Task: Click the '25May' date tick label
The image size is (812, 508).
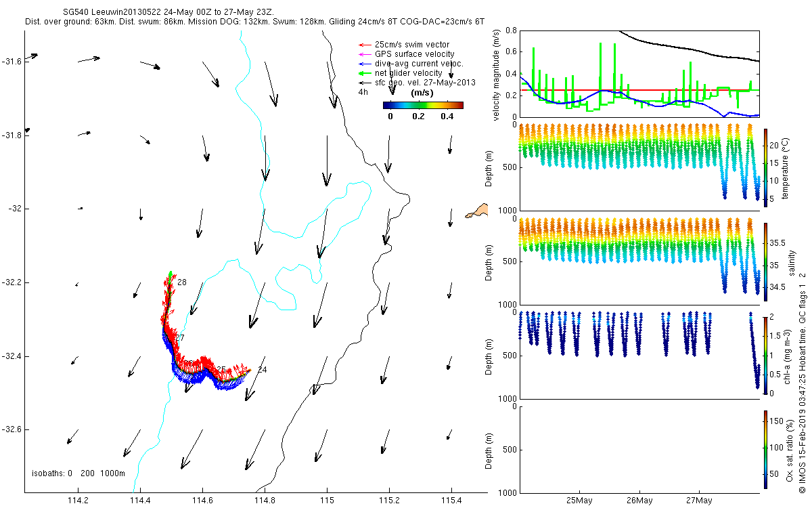Action: point(580,501)
